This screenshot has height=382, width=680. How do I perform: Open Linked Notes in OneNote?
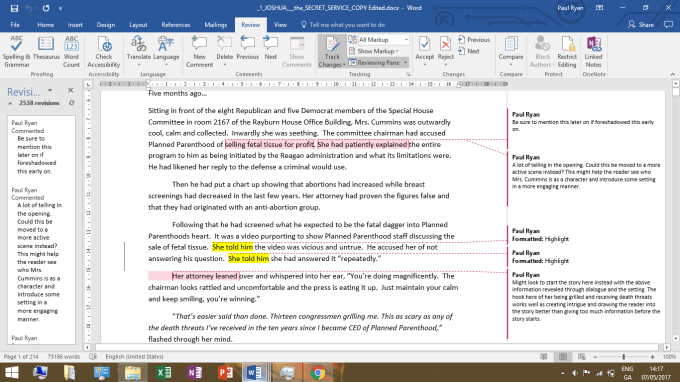593,52
